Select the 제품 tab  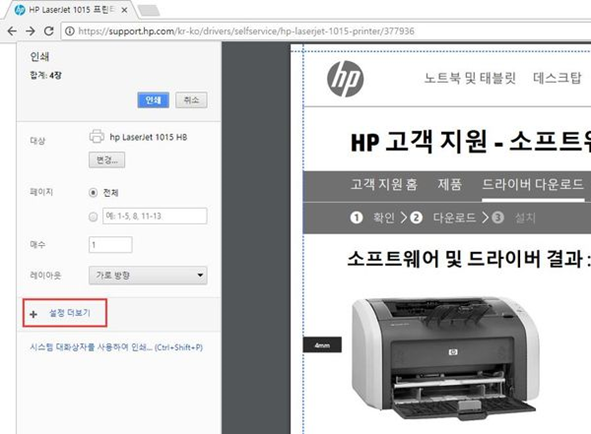[x=450, y=184]
